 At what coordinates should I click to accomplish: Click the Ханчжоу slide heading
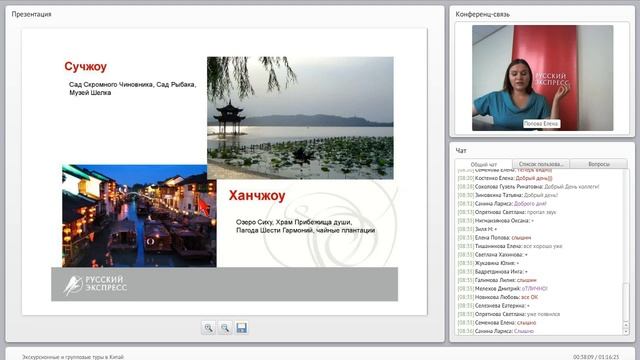[257, 196]
